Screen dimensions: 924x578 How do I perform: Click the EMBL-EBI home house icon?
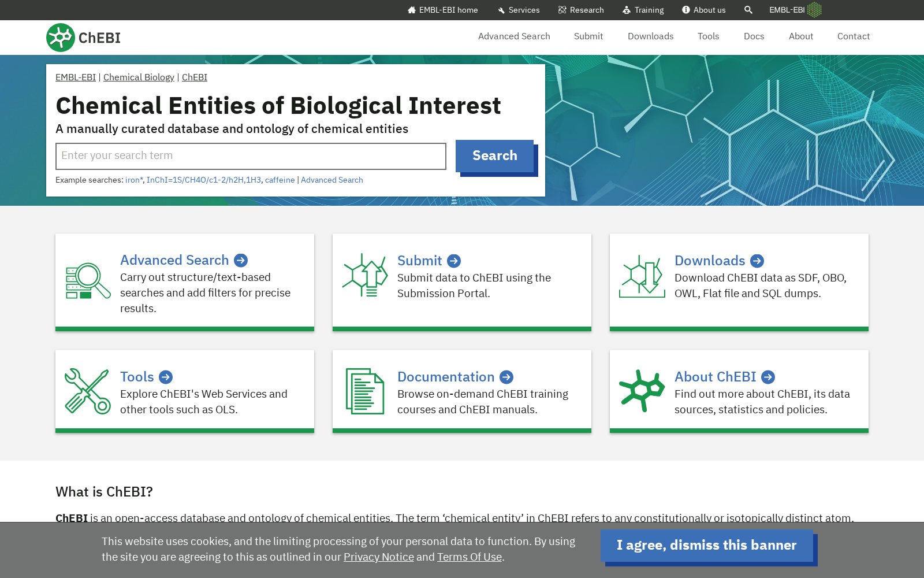pyautogui.click(x=412, y=10)
